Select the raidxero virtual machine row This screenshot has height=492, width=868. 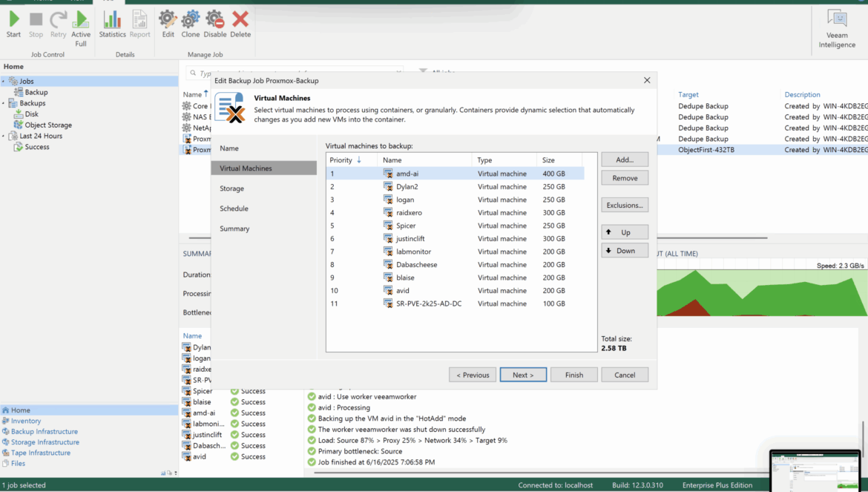pyautogui.click(x=455, y=212)
